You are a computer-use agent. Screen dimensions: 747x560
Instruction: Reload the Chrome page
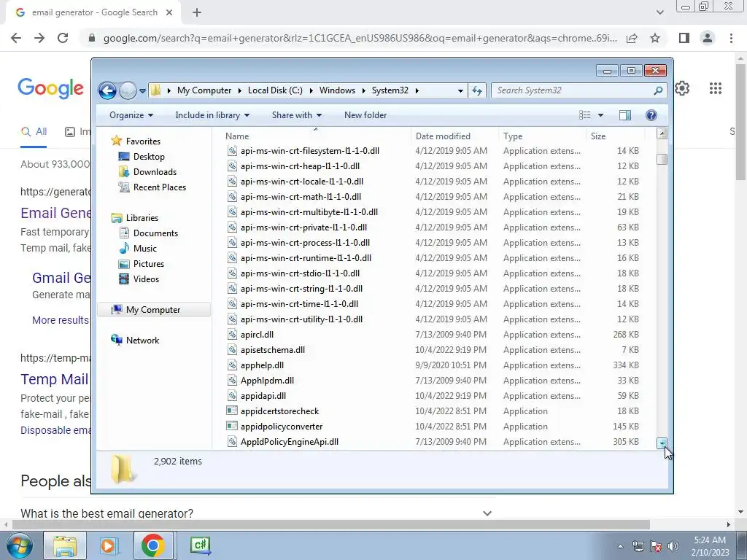pos(63,38)
